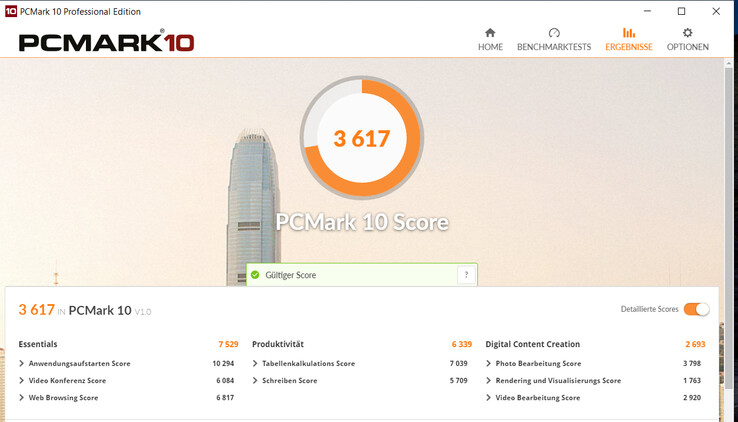Click the value 7 039
The height and width of the screenshot is (422, 738).
458,363
